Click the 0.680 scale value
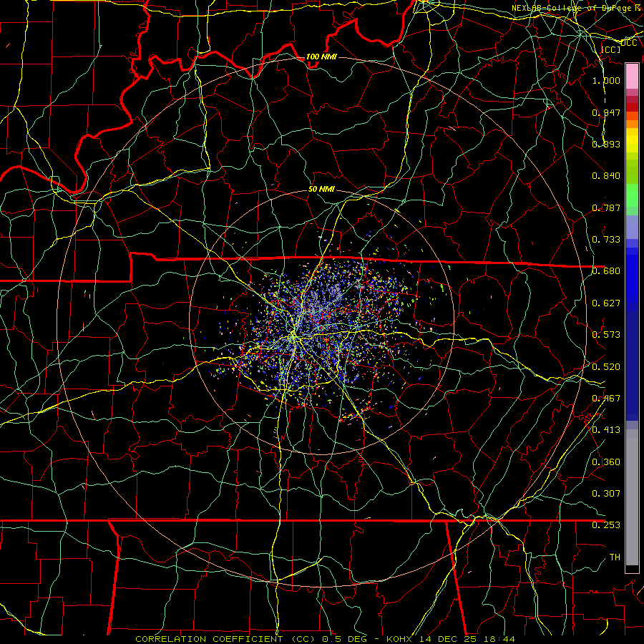Screen dimensions: 644x644 (606, 270)
